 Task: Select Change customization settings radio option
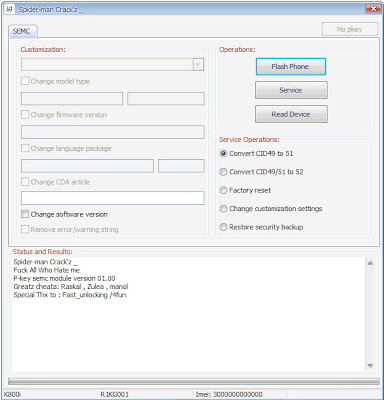click(x=223, y=209)
